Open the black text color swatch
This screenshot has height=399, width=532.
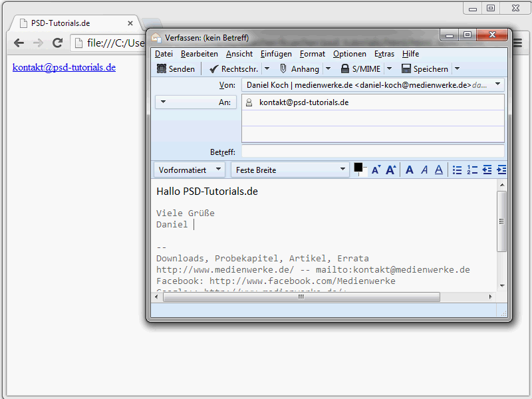358,168
